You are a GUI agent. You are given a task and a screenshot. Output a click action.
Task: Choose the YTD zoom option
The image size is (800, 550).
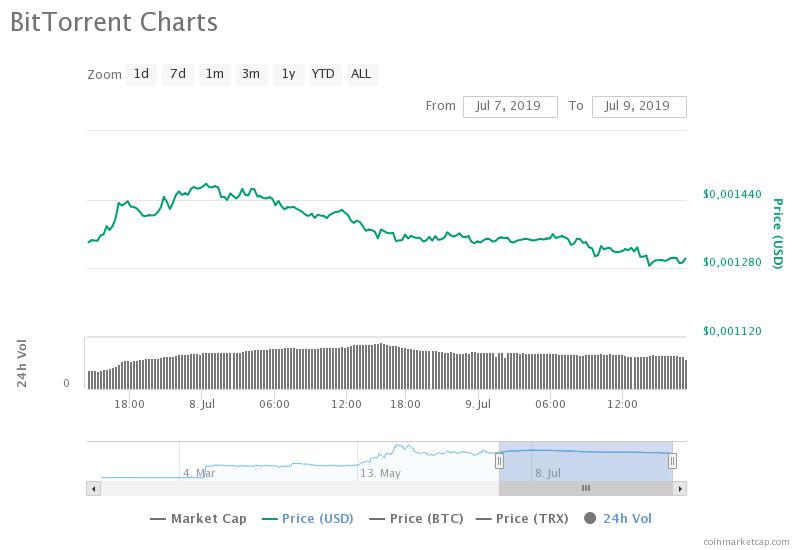click(323, 74)
